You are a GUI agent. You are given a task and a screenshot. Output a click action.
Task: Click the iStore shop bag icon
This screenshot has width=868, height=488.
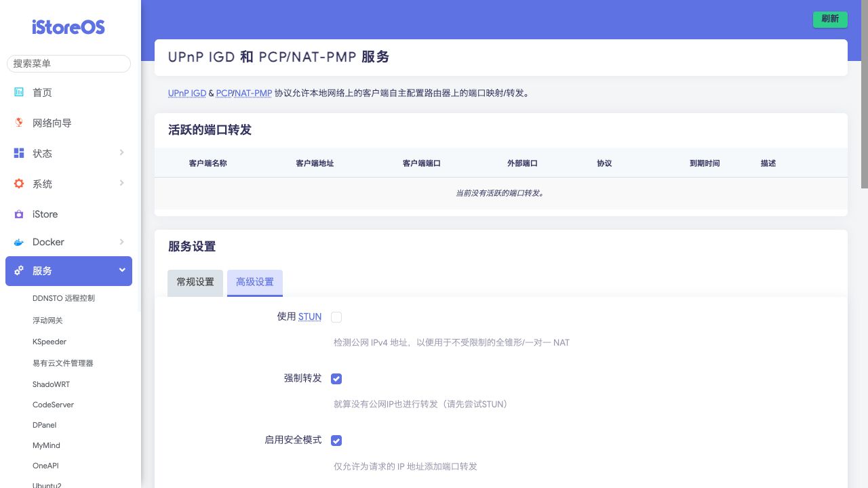[x=19, y=214]
